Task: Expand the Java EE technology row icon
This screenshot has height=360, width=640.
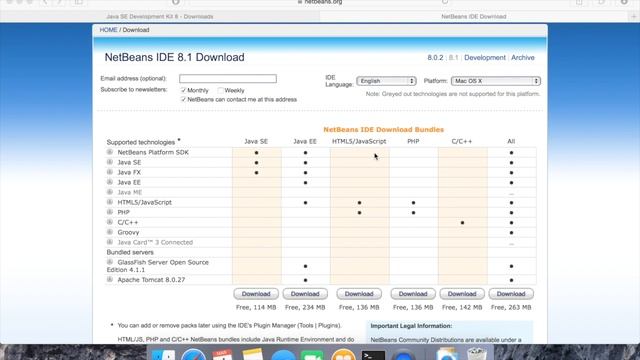Action: pos(109,182)
